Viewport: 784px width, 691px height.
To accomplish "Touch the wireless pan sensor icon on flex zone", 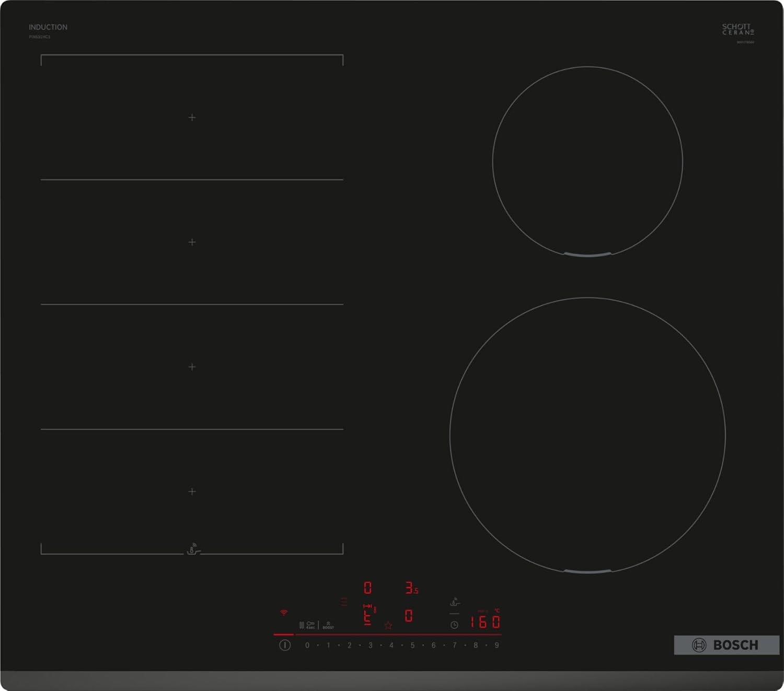I will click(193, 549).
